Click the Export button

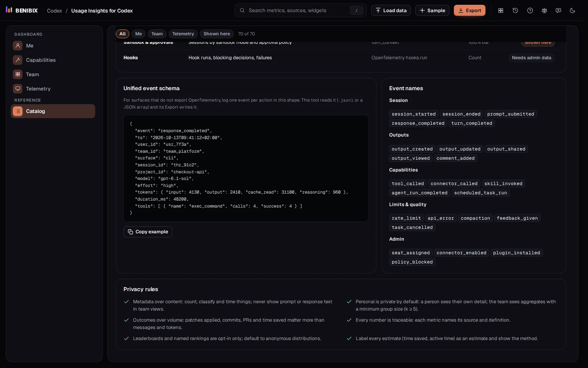tap(469, 10)
